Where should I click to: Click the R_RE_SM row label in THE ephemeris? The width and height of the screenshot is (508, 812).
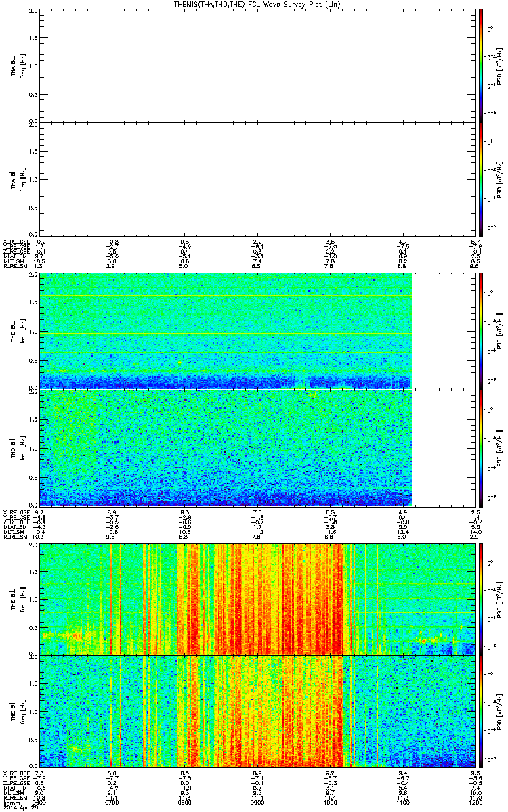pos(15,798)
